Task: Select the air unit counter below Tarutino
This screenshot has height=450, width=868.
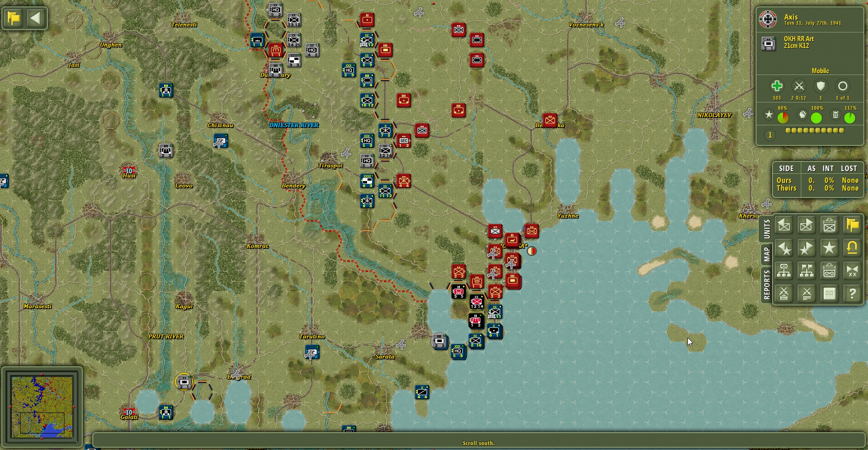Action: pyautogui.click(x=312, y=352)
